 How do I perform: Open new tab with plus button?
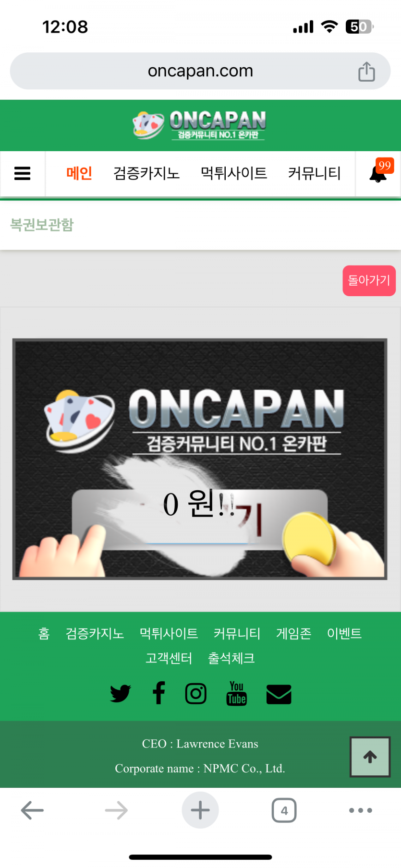click(200, 810)
